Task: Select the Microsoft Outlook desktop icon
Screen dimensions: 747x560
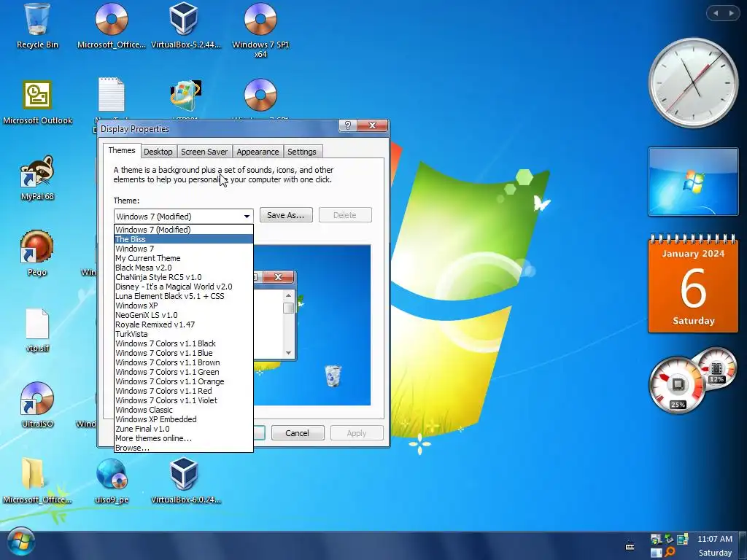Action: pyautogui.click(x=37, y=102)
